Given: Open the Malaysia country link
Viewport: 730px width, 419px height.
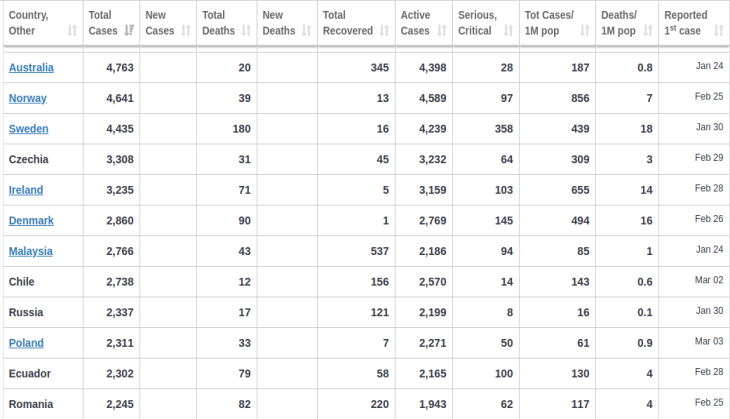Looking at the screenshot, I should (31, 251).
